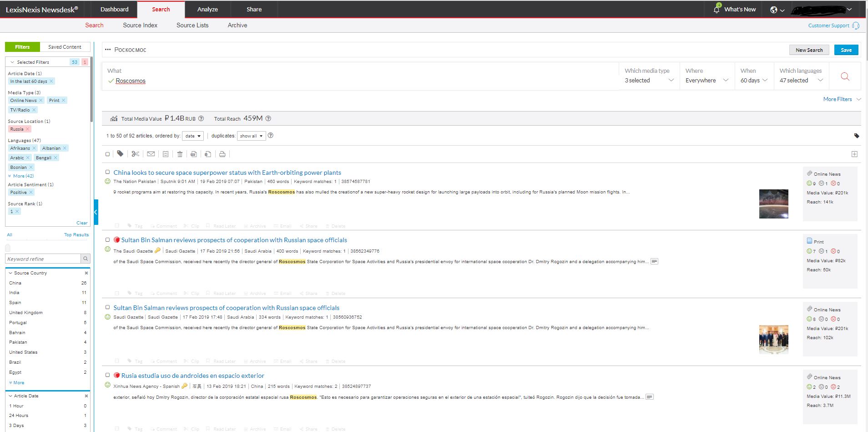Screen dimensions: 868x432
Task: Go to the Archive sub-tab
Action: pyautogui.click(x=237, y=25)
